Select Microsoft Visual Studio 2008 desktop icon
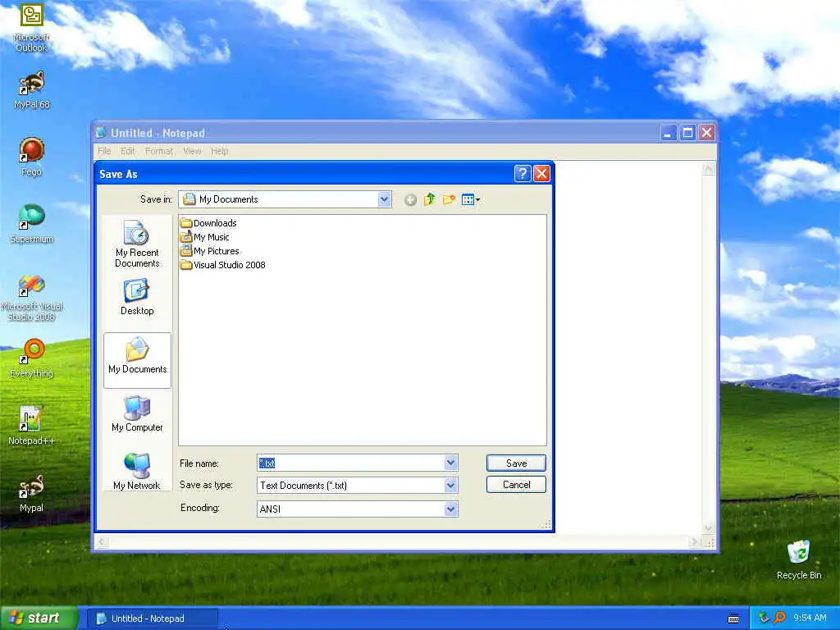Image resolution: width=840 pixels, height=630 pixels. [31, 298]
